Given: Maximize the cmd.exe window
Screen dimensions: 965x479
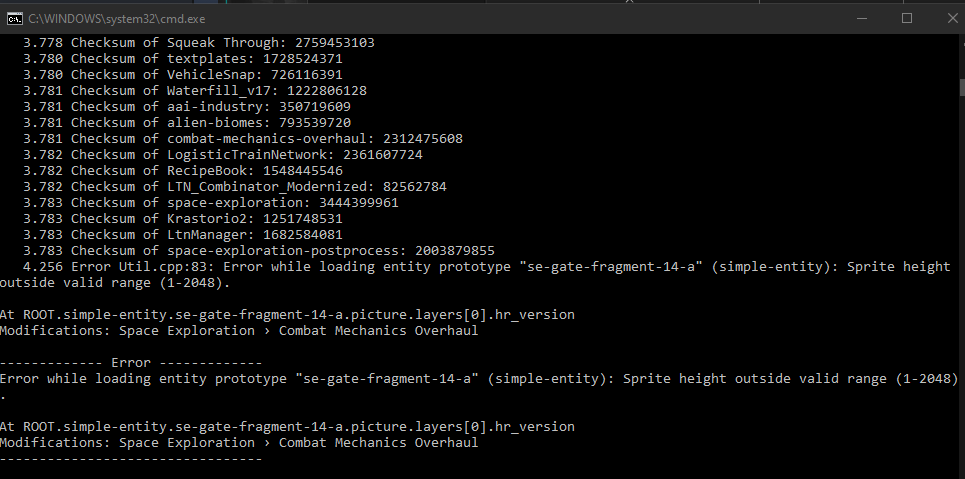Looking at the screenshot, I should pyautogui.click(x=907, y=18).
